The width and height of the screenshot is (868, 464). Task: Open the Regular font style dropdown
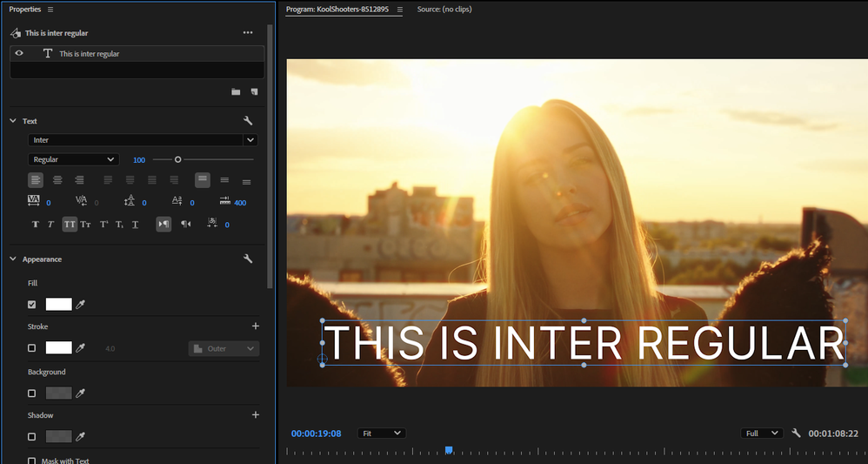tap(73, 159)
